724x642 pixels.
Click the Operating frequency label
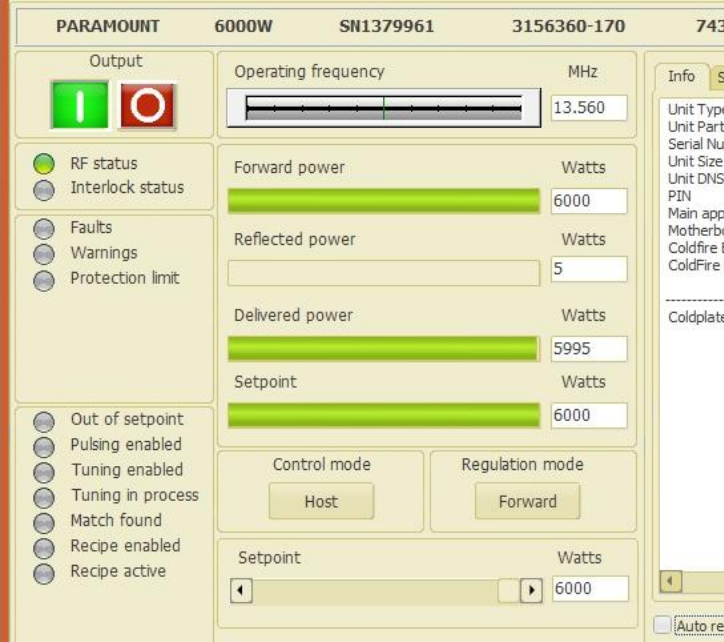point(309,72)
